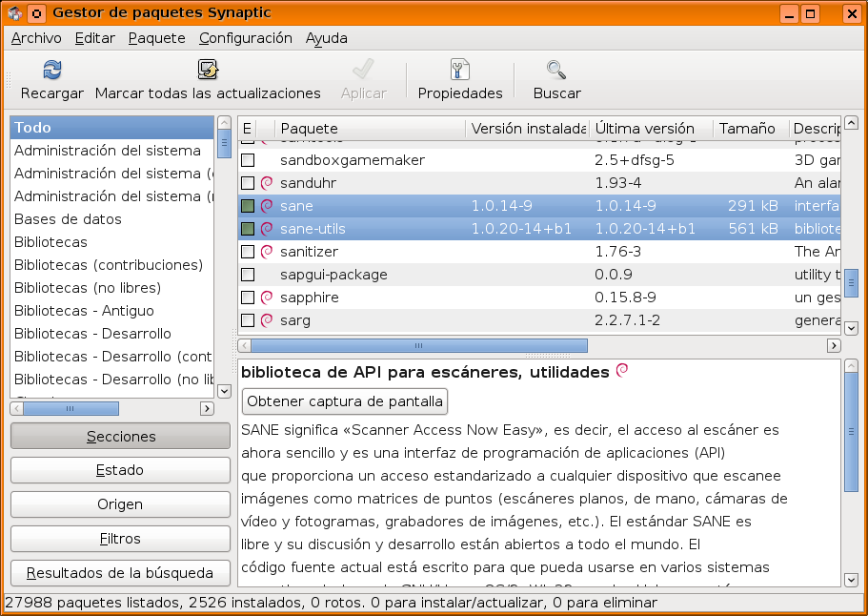The image size is (868, 616).
Task: Select Bibliotecas - Desarrollo section
Action: click(x=111, y=334)
